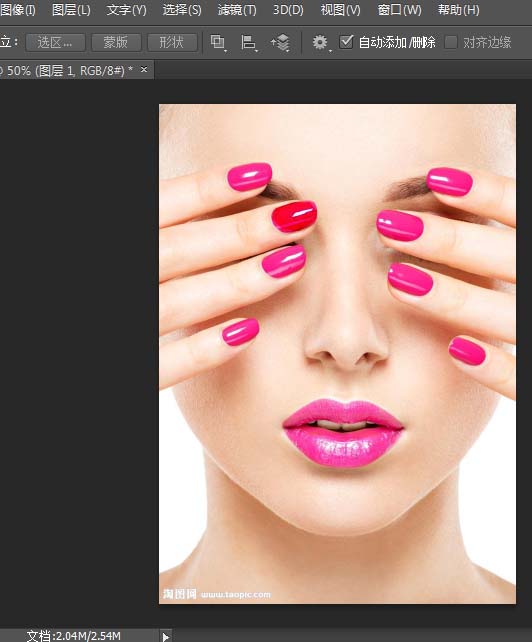532x642 pixels.
Task: Open the 滤镜(T) menu
Action: tap(237, 10)
